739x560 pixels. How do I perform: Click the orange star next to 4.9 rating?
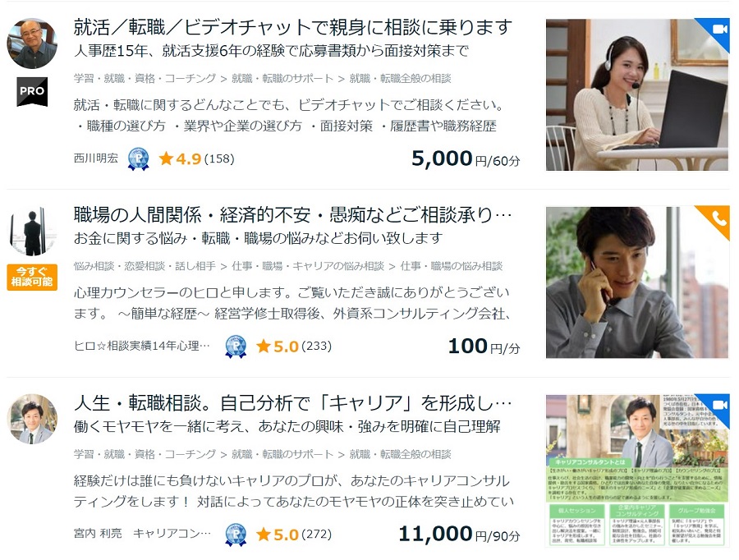click(166, 158)
